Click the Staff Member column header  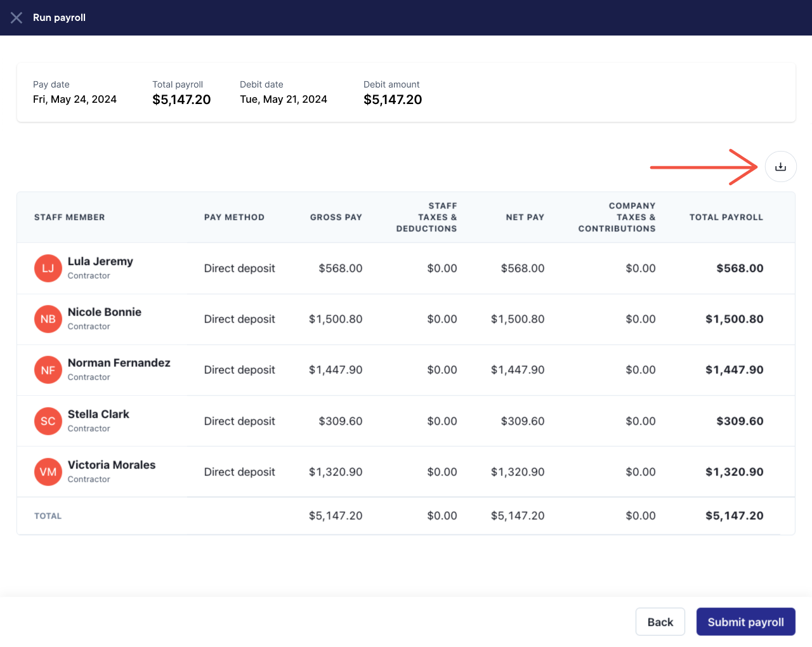point(70,217)
